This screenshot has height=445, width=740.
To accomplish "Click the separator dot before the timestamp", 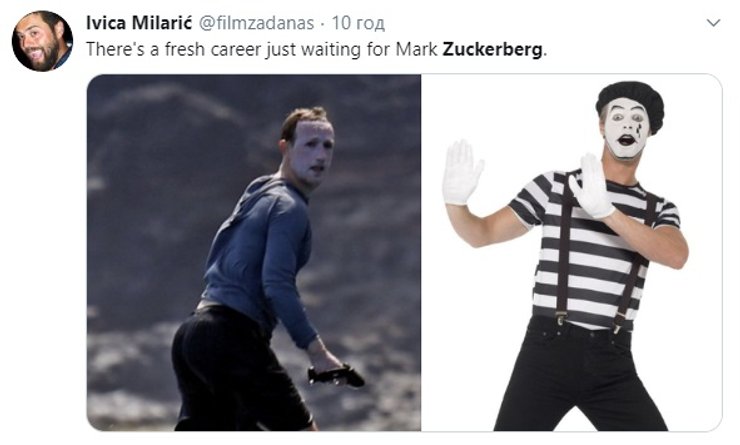I will 323,23.
